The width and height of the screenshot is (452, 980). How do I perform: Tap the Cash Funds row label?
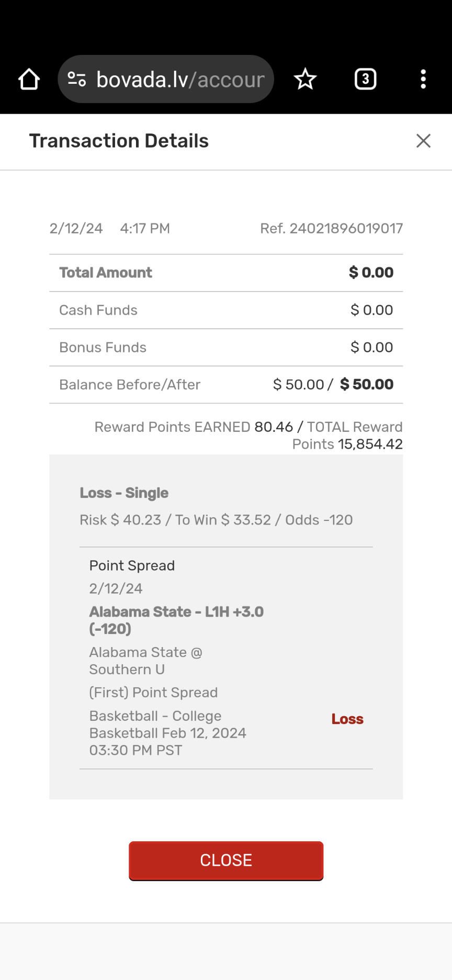click(x=98, y=310)
